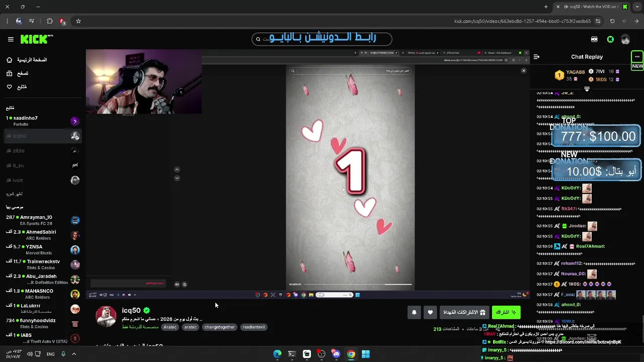Image resolution: width=644 pixels, height=362 pixels.
Task: Toggle the notification bell button
Action: click(x=414, y=312)
